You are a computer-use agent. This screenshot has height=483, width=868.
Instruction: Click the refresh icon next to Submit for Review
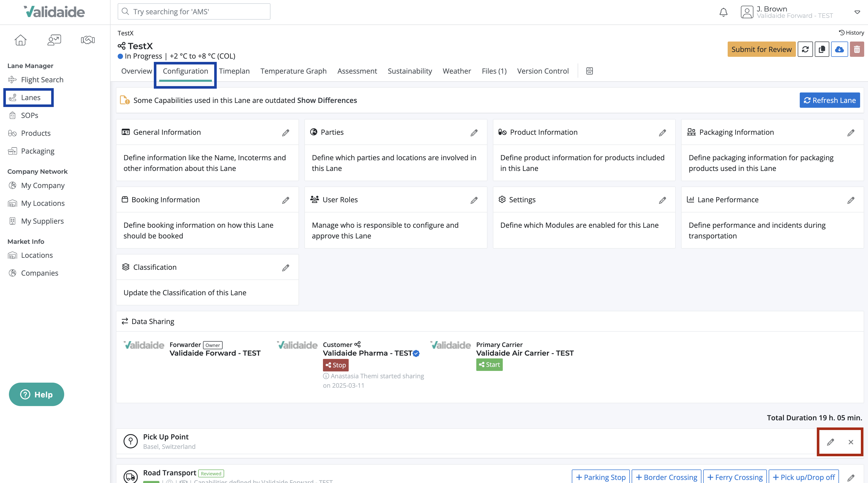pos(805,49)
